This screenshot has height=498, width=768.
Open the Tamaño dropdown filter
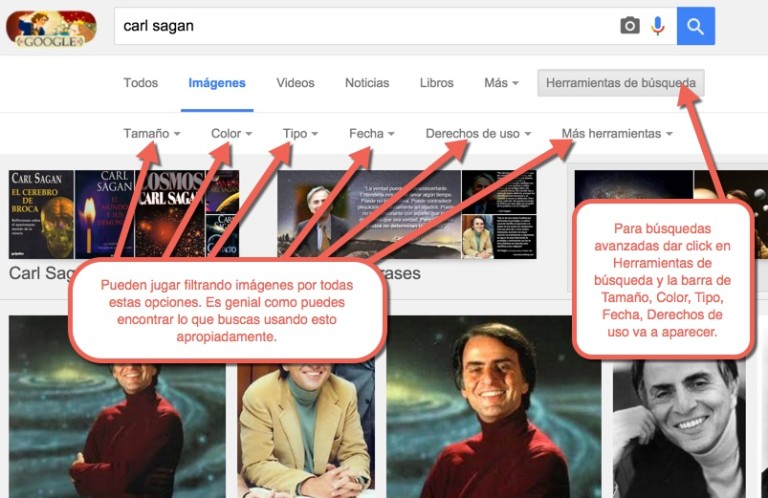151,133
